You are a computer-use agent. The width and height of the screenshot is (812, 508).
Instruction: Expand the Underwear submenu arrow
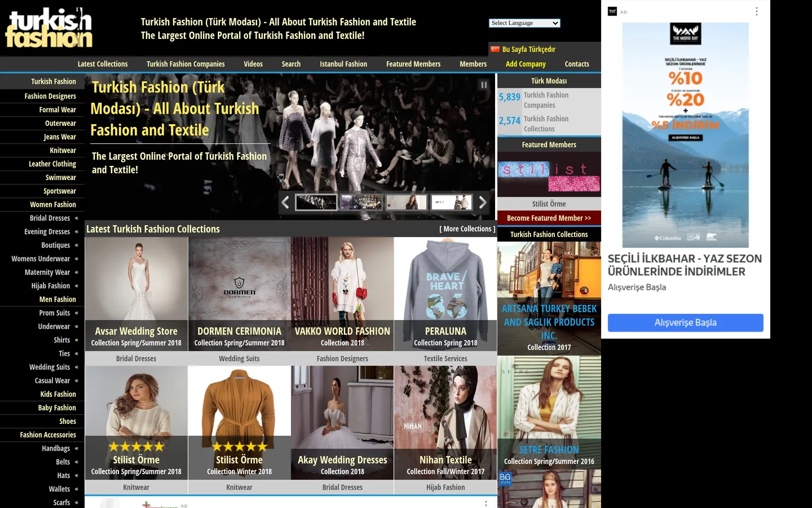pyautogui.click(x=77, y=326)
